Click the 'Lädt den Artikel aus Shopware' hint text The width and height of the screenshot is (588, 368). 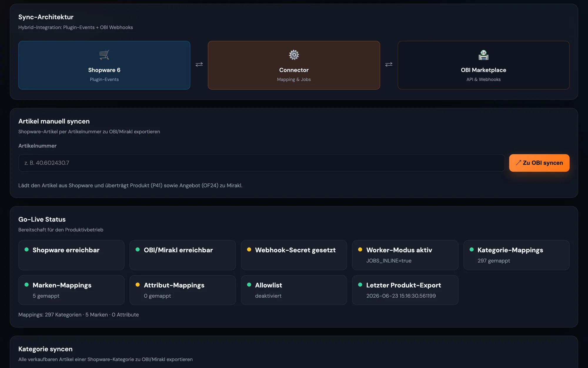[x=130, y=185]
